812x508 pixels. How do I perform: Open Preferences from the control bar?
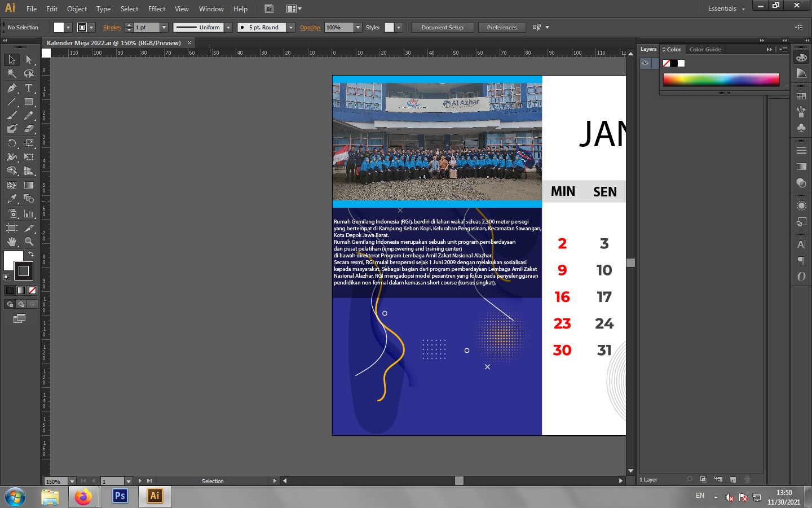(501, 27)
